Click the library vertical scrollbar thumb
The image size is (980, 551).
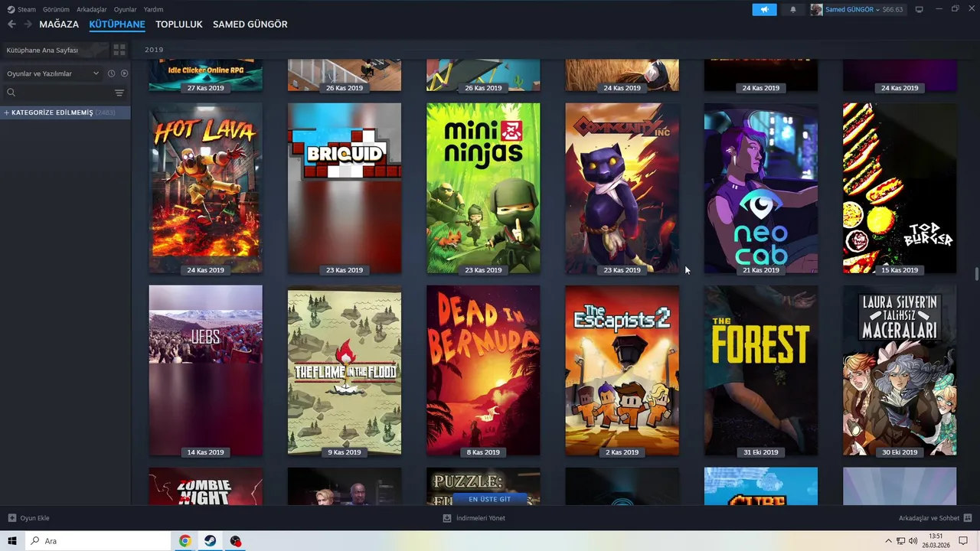(x=975, y=275)
